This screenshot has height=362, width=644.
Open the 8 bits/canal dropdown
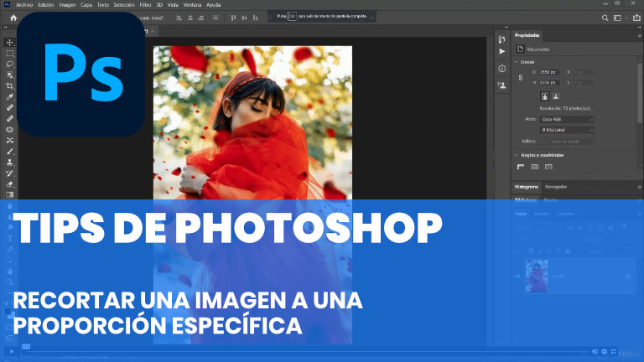point(567,130)
